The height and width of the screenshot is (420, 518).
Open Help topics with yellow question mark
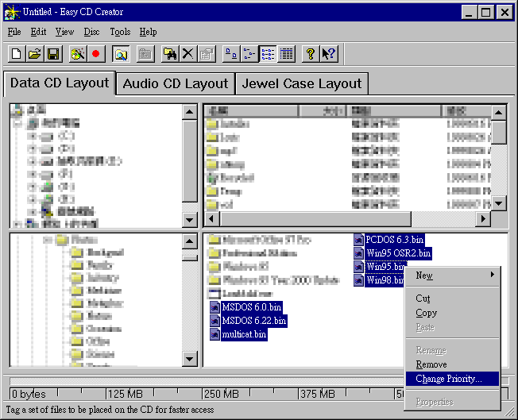(311, 53)
